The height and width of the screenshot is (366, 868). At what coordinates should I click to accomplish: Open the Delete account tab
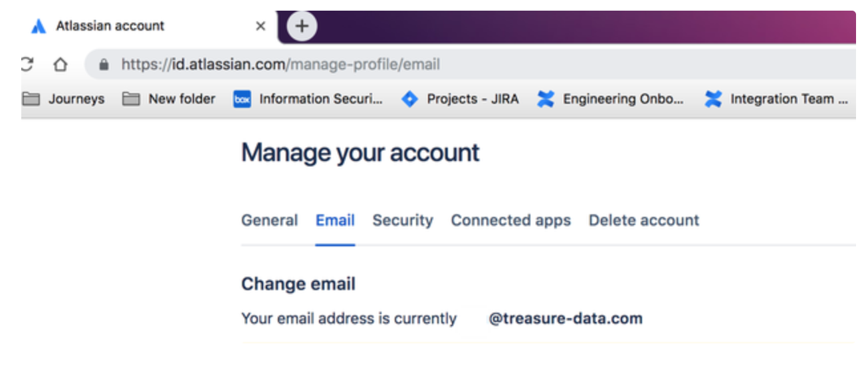coord(643,220)
